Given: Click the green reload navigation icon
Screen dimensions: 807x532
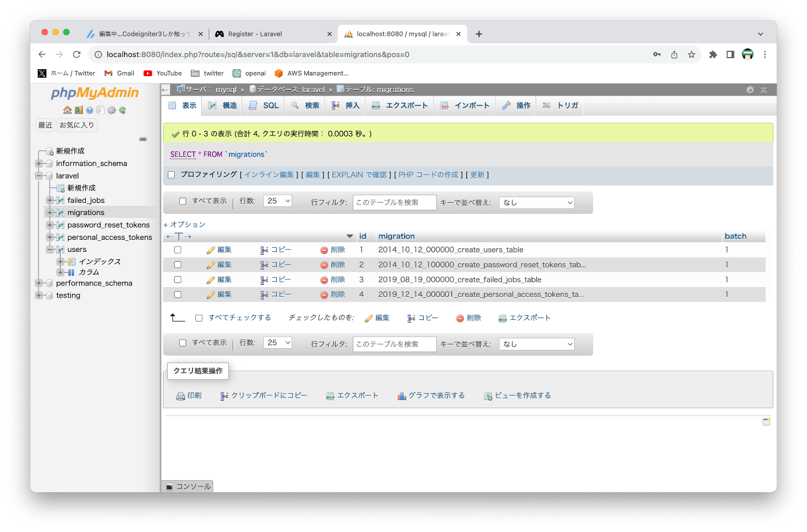Looking at the screenshot, I should click(x=122, y=110).
